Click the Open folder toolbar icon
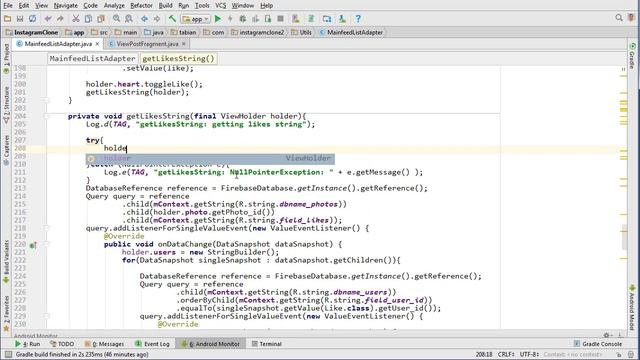The image size is (640, 360). click(7, 19)
